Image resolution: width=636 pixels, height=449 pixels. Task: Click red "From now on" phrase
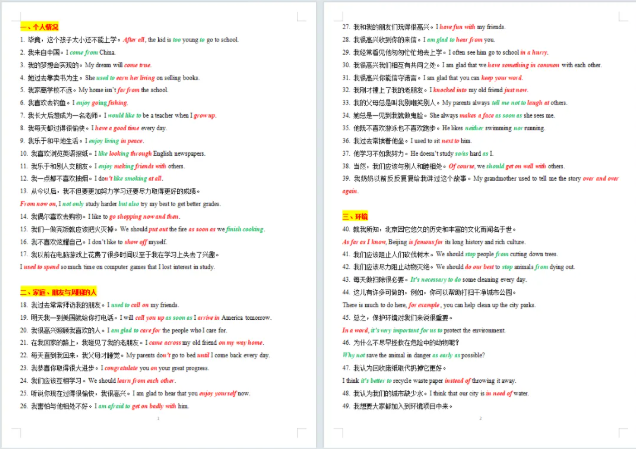pos(38,204)
